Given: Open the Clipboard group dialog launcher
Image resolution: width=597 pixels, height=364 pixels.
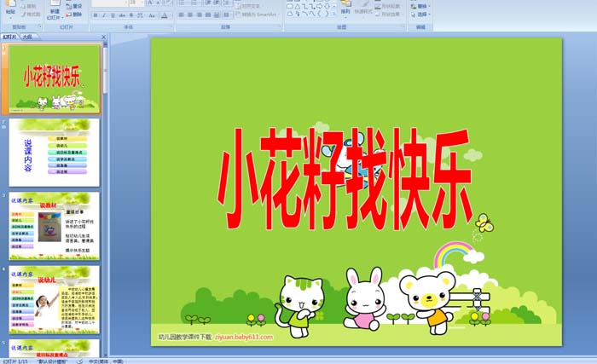Looking at the screenshot, I should click(x=40, y=26).
